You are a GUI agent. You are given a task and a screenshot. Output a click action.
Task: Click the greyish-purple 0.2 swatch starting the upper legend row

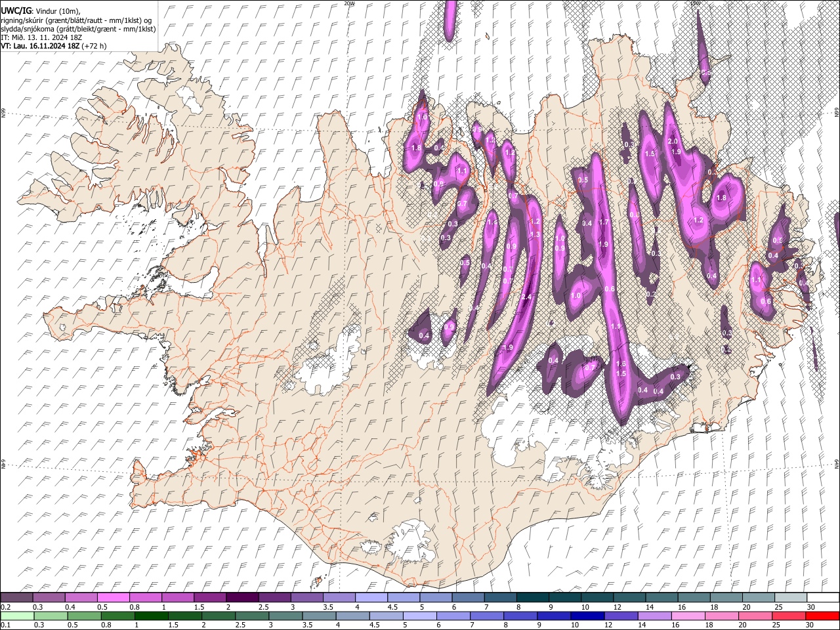tap(16, 597)
